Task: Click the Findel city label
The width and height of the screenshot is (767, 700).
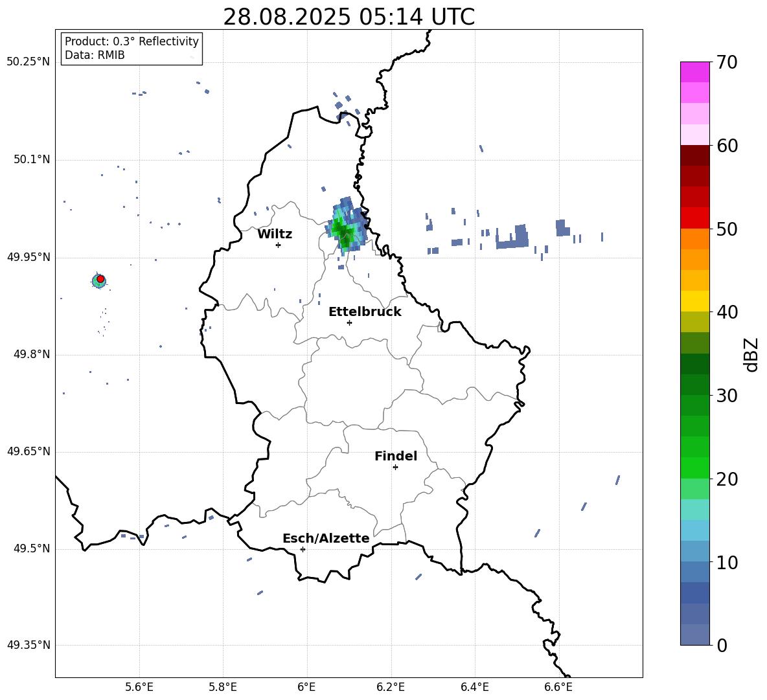Action: click(x=396, y=456)
